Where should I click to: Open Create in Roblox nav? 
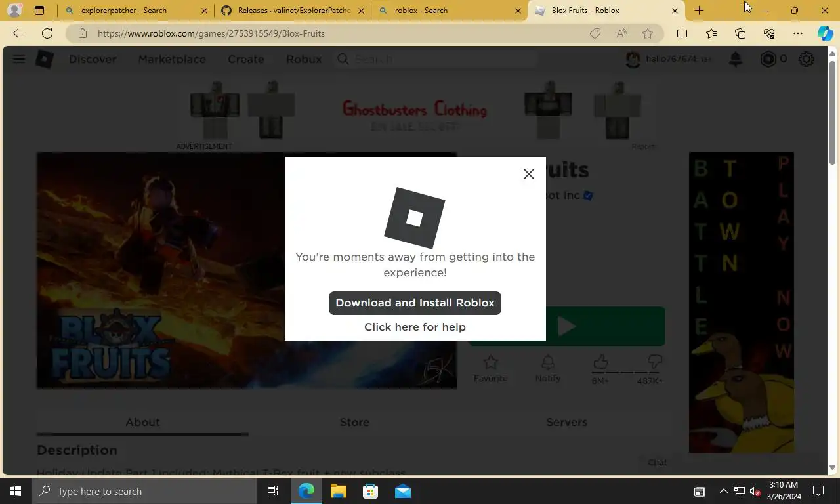(246, 59)
